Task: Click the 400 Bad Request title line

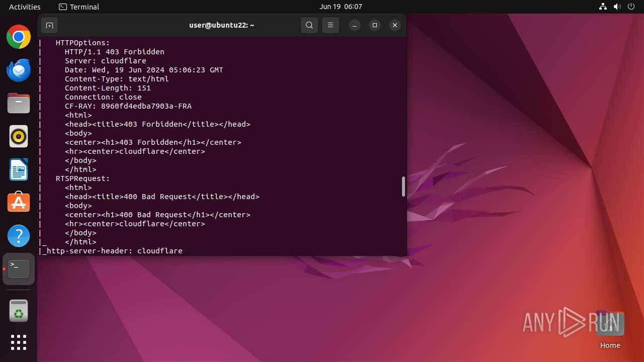Action: tap(162, 197)
